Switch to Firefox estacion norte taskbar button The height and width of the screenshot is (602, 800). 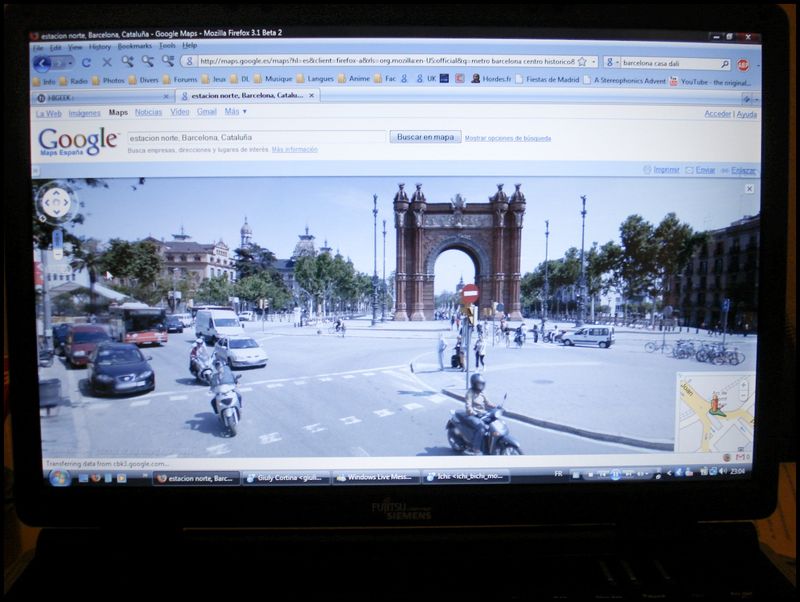pos(196,479)
